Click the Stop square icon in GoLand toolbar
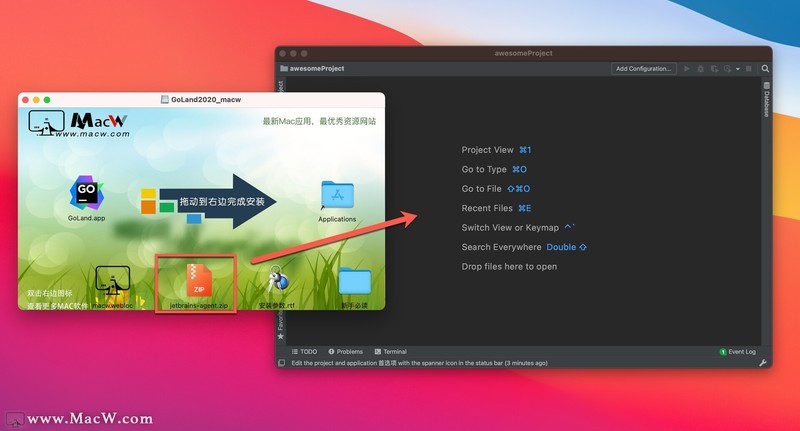 pos(749,68)
